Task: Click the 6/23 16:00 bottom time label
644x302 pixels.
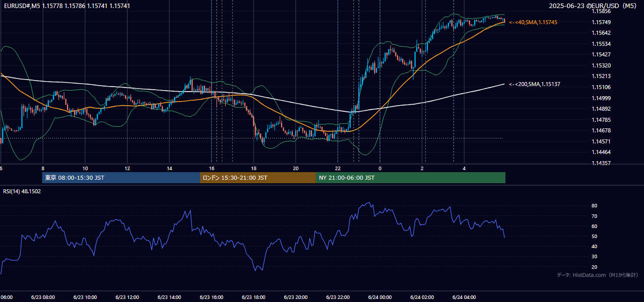Action: click(212, 297)
